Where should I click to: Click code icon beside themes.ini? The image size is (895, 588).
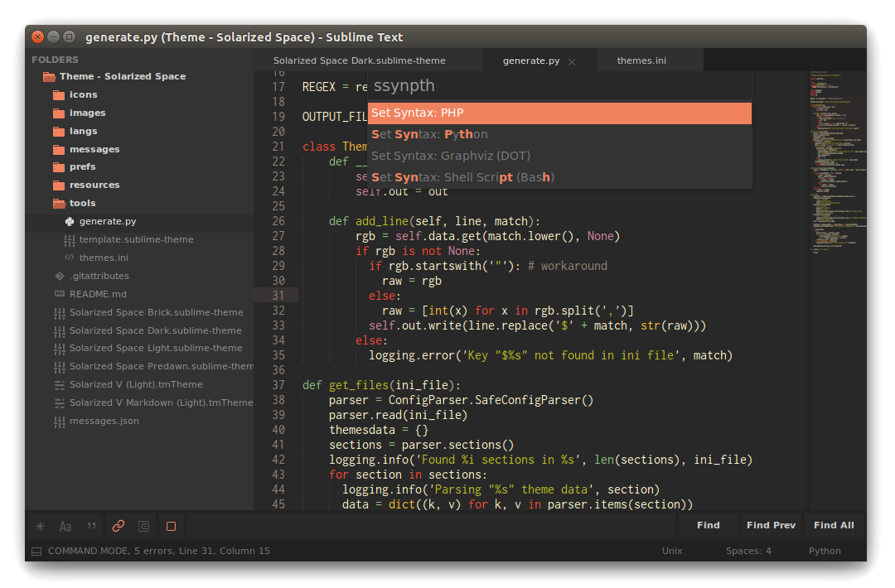[x=69, y=258]
